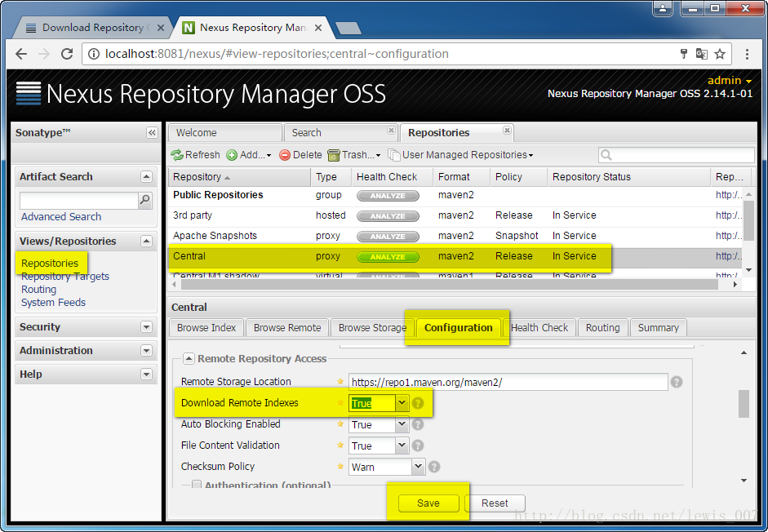The width and height of the screenshot is (768, 532).
Task: Switch to the Search tab
Action: point(340,133)
